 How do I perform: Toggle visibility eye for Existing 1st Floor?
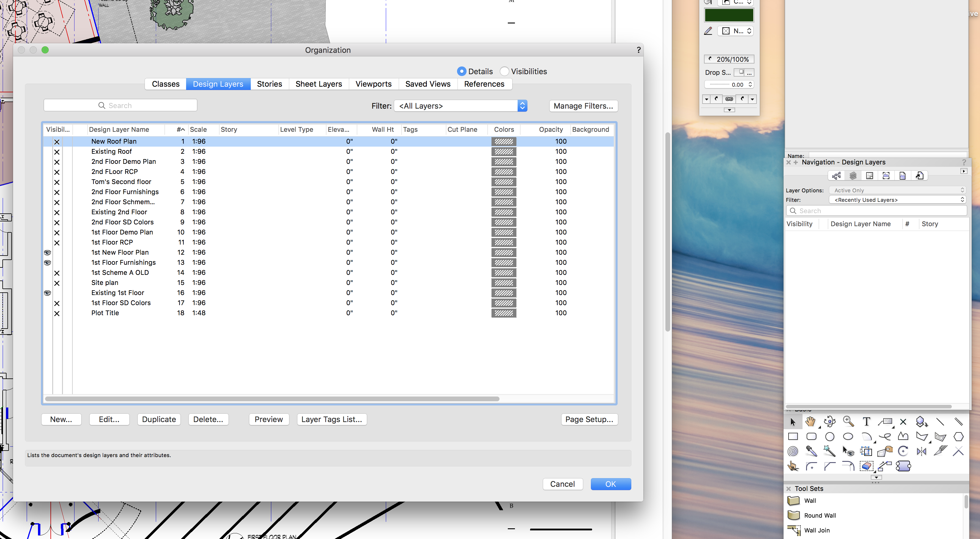pyautogui.click(x=47, y=293)
